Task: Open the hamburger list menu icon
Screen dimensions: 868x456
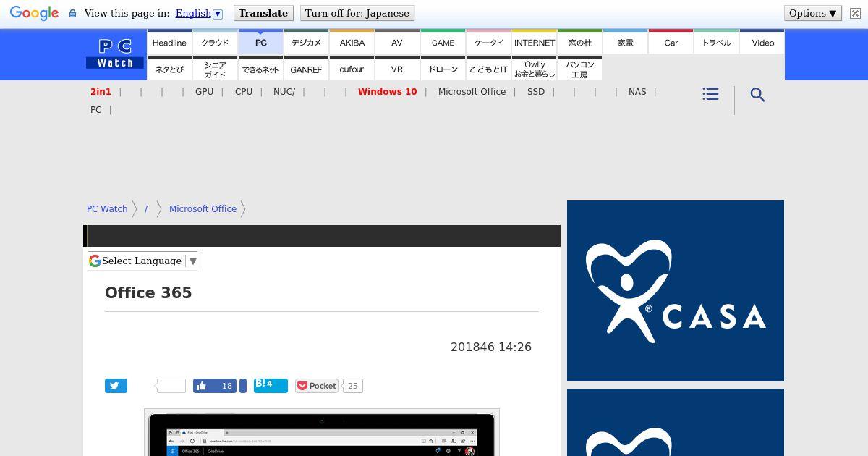Action: (710, 94)
